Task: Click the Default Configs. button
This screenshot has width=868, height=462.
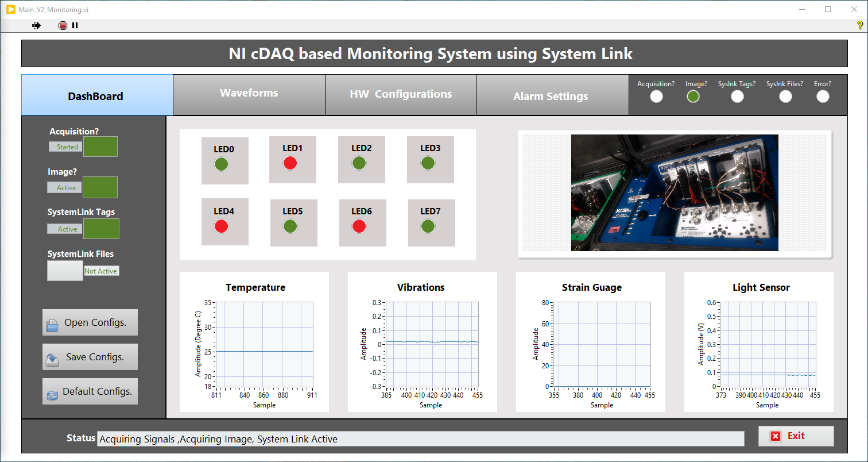Action: pyautogui.click(x=90, y=391)
